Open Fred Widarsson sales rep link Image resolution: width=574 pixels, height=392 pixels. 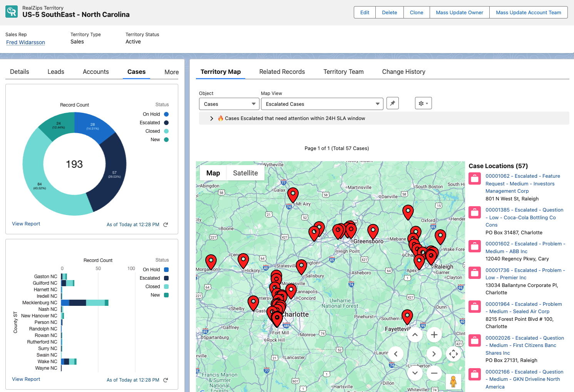click(25, 42)
